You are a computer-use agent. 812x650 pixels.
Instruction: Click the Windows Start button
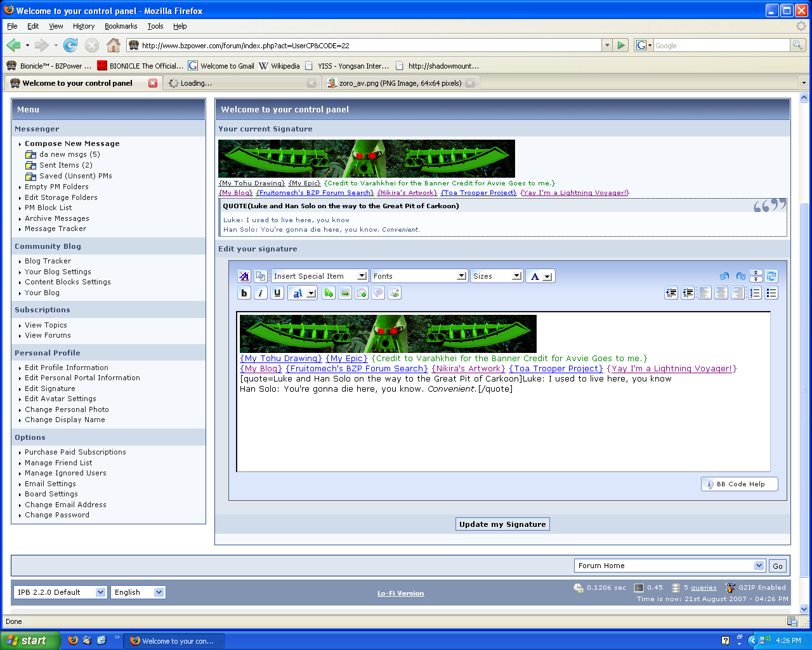coord(30,640)
